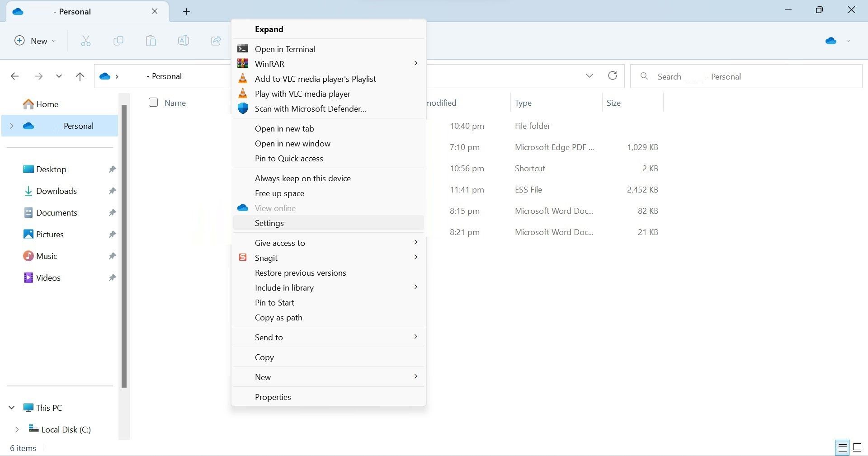
Task: Select the Rename icon in the toolbar
Action: point(183,41)
